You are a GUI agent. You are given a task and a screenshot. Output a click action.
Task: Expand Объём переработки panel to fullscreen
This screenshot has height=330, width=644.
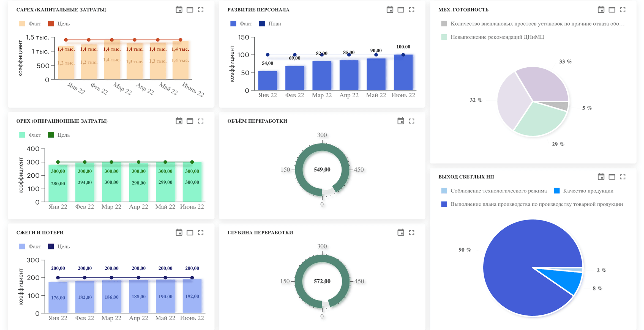pyautogui.click(x=412, y=121)
